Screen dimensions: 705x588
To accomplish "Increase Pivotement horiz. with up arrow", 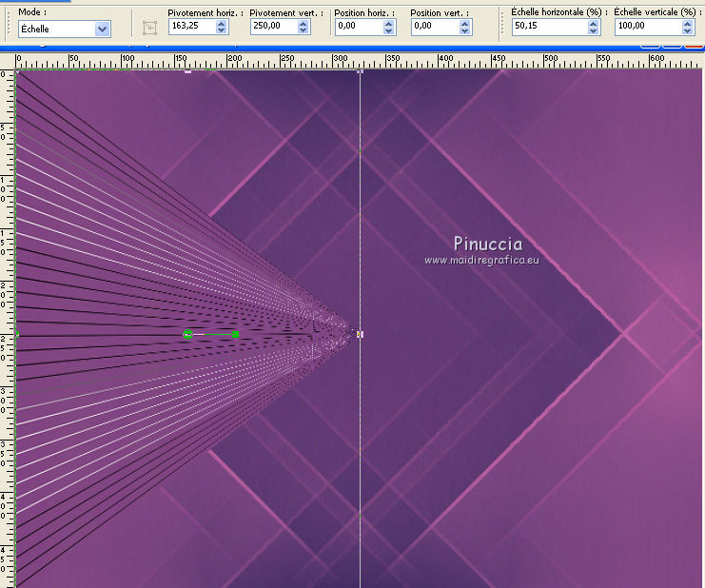I will tap(221, 24).
